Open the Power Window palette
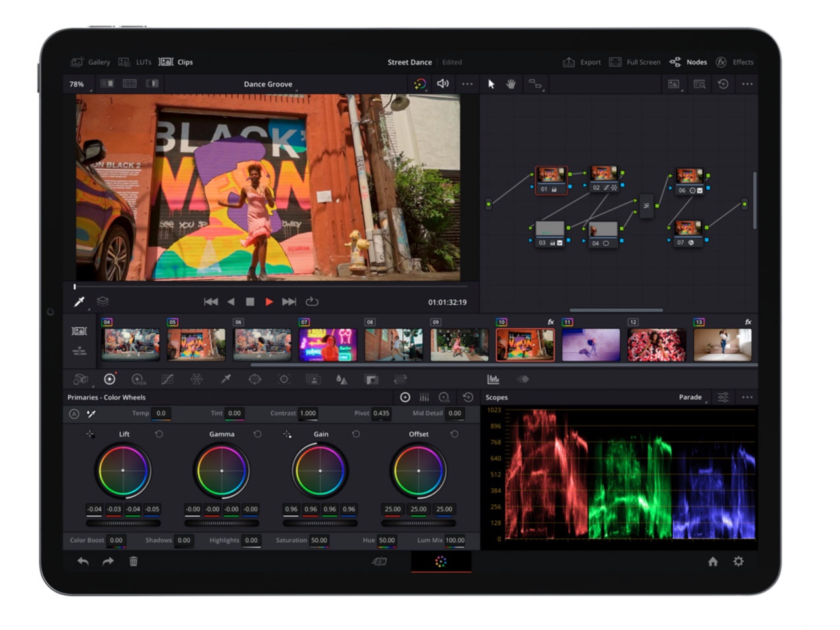The height and width of the screenshot is (630, 840). pos(255,379)
